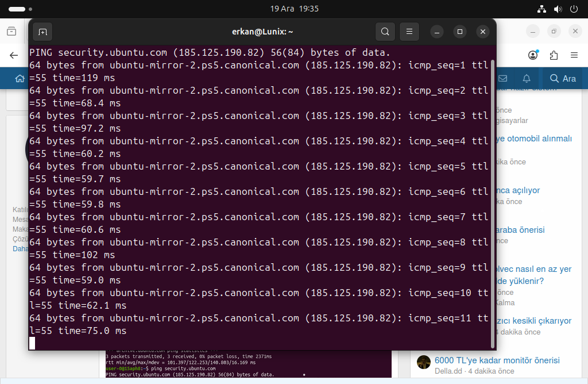Open the forum notifications bell
588x384 pixels.
pos(527,78)
